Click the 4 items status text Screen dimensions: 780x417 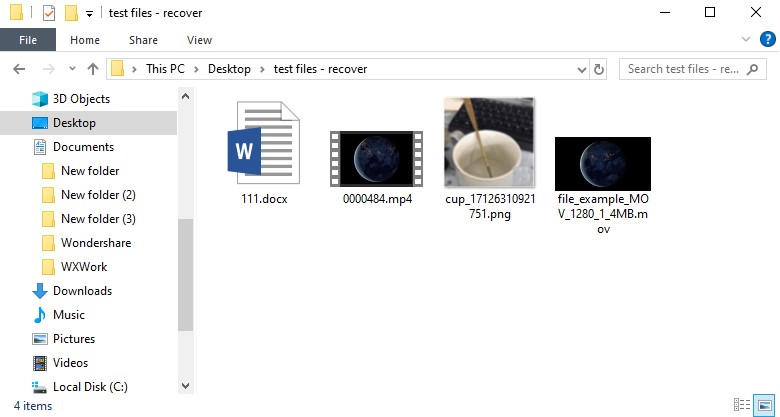[x=33, y=406]
